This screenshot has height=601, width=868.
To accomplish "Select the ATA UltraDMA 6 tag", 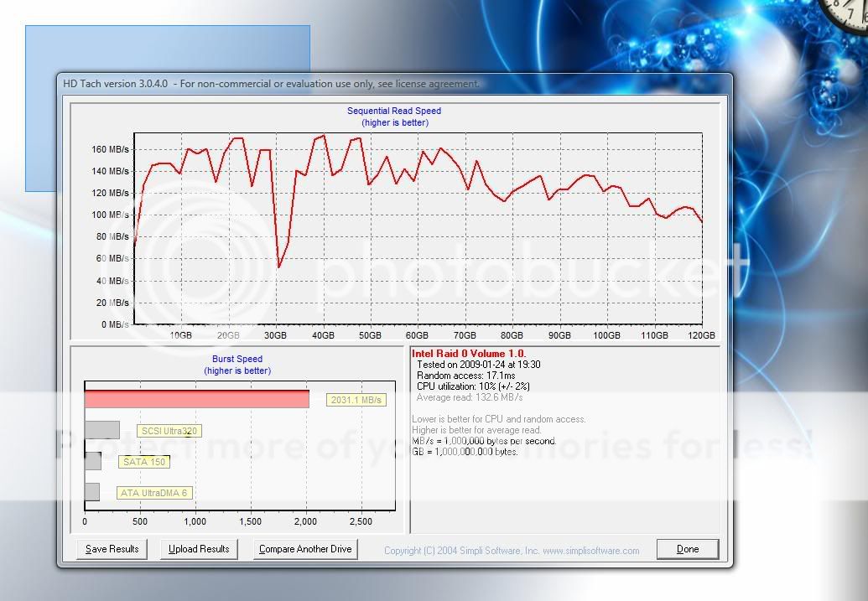I will pyautogui.click(x=154, y=492).
